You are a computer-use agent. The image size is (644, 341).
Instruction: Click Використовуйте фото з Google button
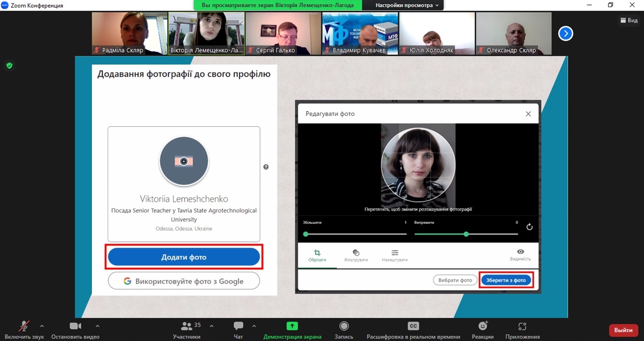pyautogui.click(x=184, y=281)
